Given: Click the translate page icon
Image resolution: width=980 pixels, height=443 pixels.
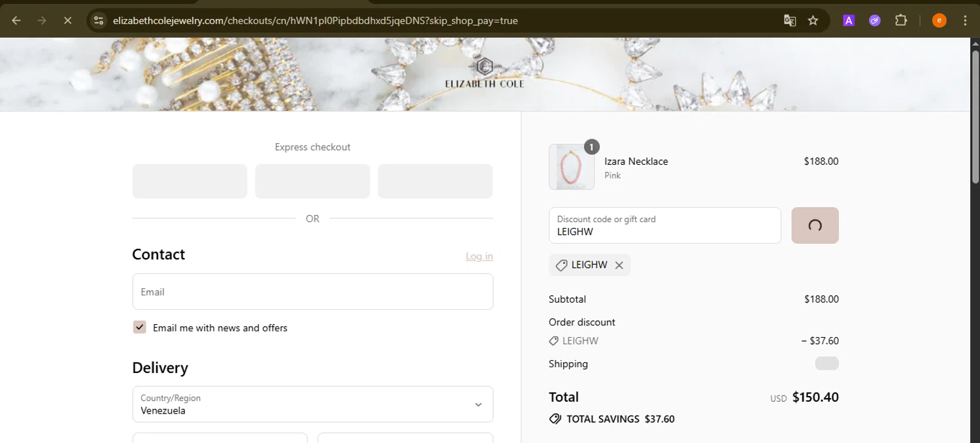Looking at the screenshot, I should tap(790, 20).
